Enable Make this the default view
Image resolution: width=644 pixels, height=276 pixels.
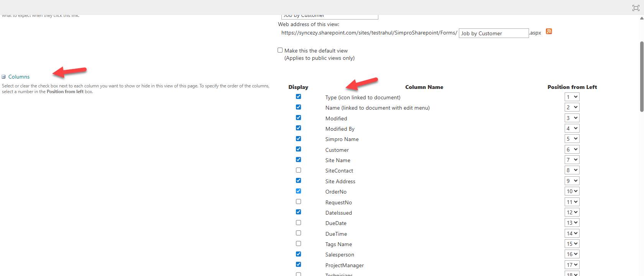[x=280, y=50]
